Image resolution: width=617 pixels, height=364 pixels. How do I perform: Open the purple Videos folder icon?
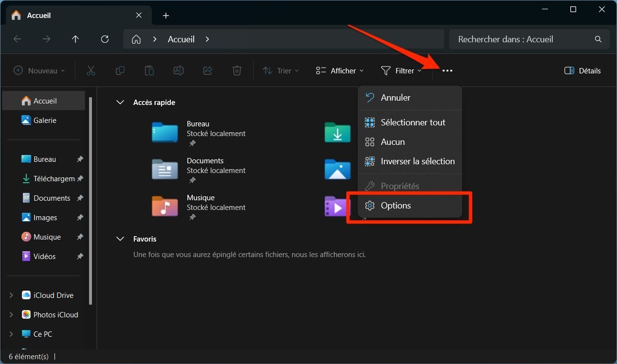click(337, 206)
